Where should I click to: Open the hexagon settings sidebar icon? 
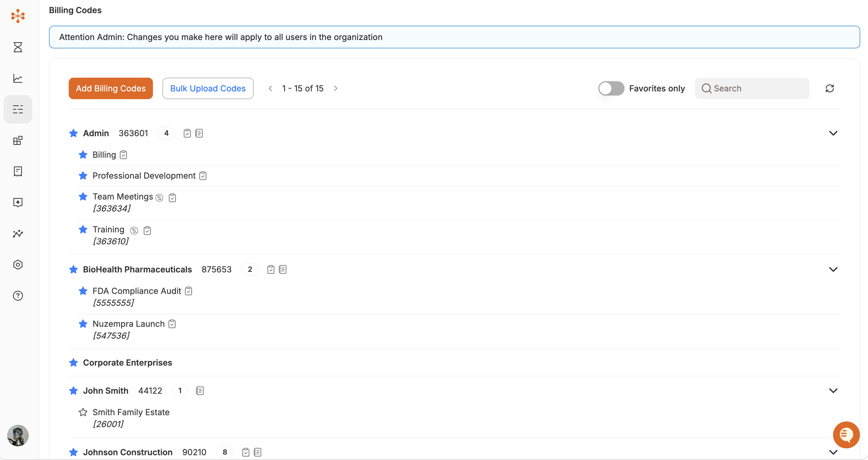point(18,265)
